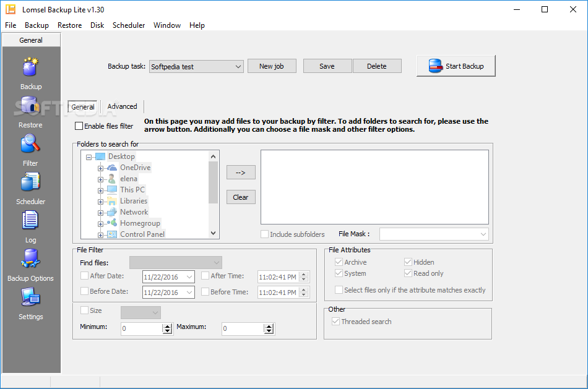The height and width of the screenshot is (389, 588).
Task: Click the Desktop folder icon in tree
Action: point(100,156)
